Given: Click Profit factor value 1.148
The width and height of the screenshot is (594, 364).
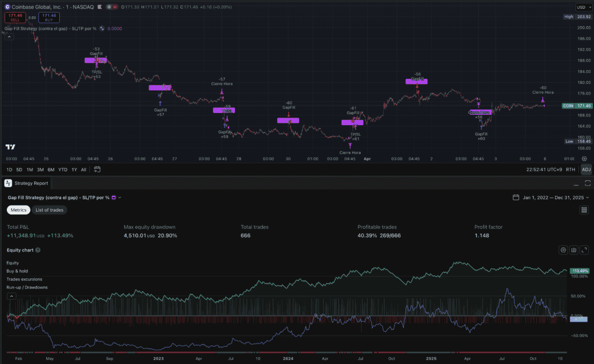Looking at the screenshot, I should (481, 235).
